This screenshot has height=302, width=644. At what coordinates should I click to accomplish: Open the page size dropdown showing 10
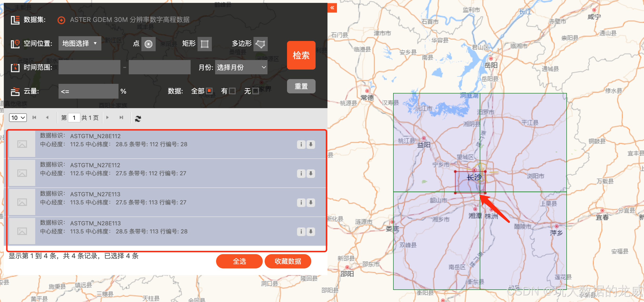point(18,118)
